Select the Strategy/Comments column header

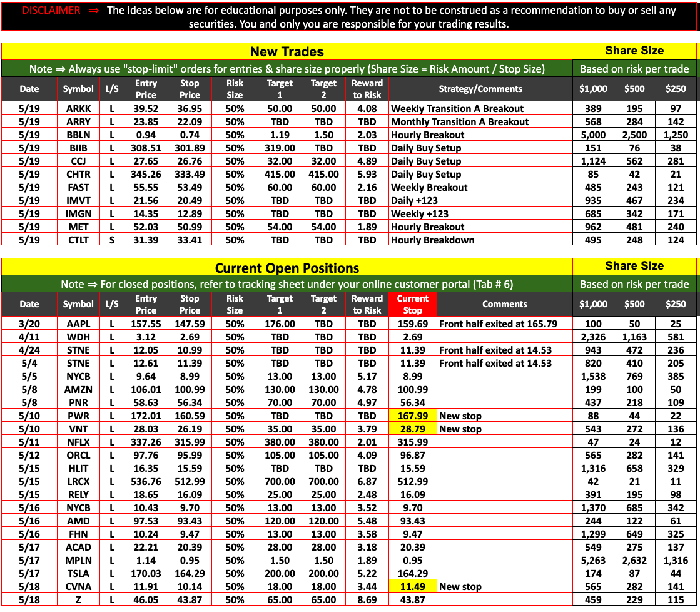point(480,89)
